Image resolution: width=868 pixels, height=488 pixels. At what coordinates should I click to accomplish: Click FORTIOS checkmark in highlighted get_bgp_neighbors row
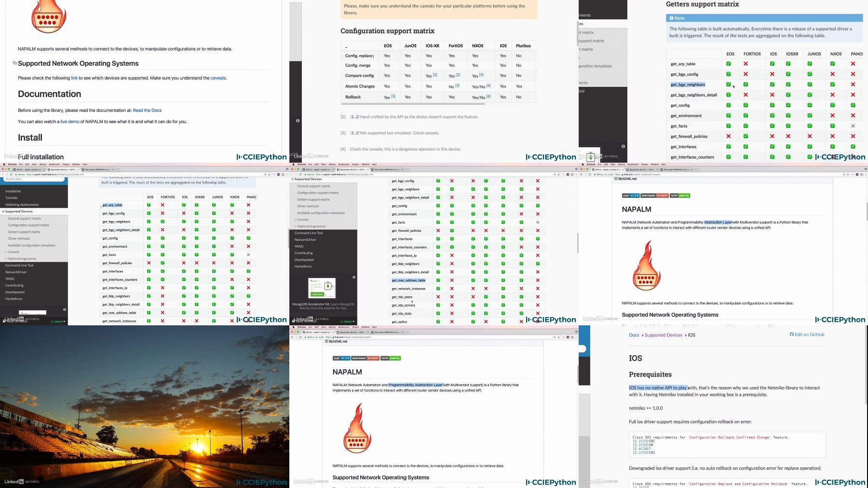[746, 84]
